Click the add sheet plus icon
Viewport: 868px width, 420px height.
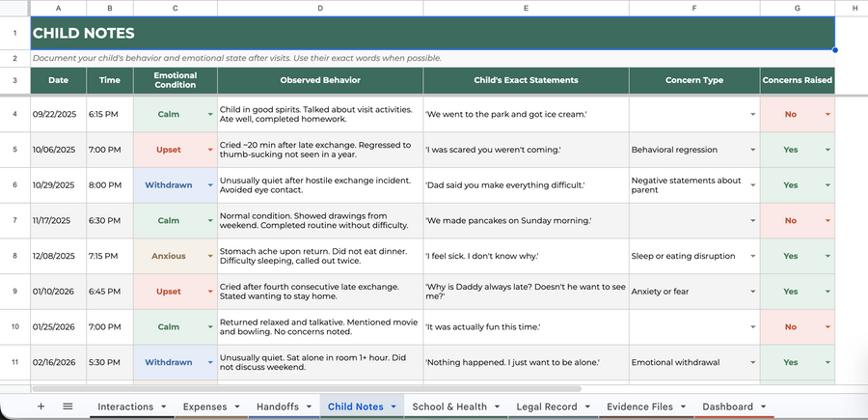click(x=41, y=406)
